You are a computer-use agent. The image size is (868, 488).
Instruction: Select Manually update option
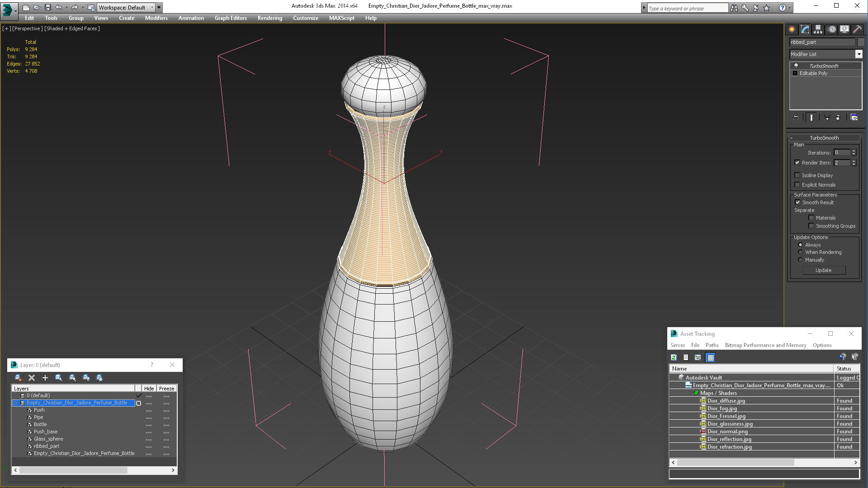(x=800, y=260)
